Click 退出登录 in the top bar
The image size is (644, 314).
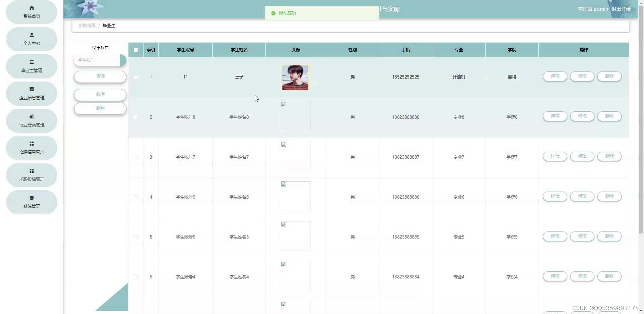(621, 9)
